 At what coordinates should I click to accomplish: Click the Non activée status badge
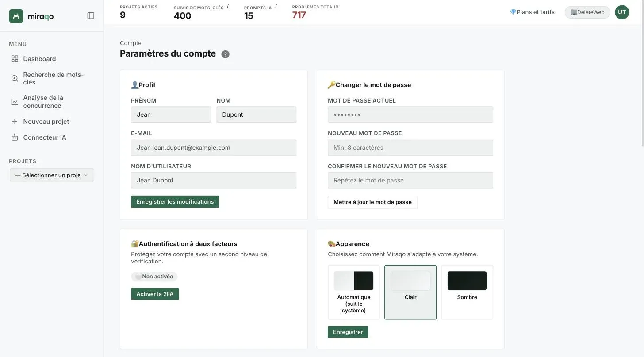pyautogui.click(x=154, y=277)
